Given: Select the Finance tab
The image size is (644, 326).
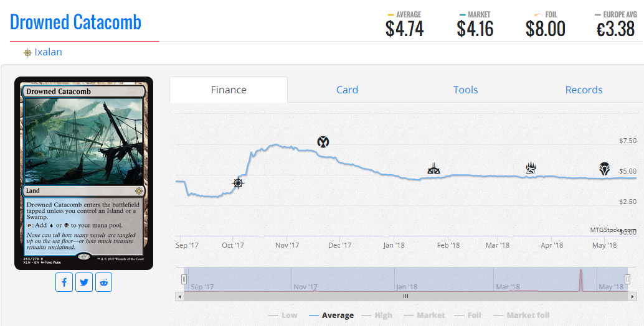Looking at the screenshot, I should [229, 90].
